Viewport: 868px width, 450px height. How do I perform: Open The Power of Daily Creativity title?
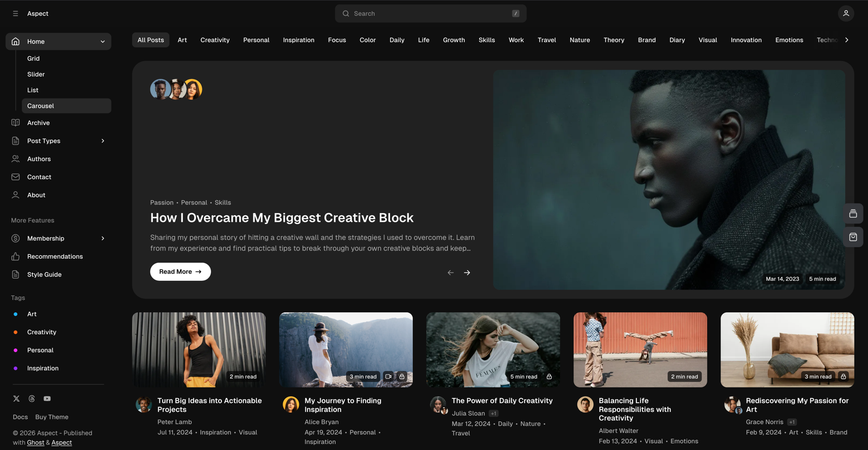502,401
